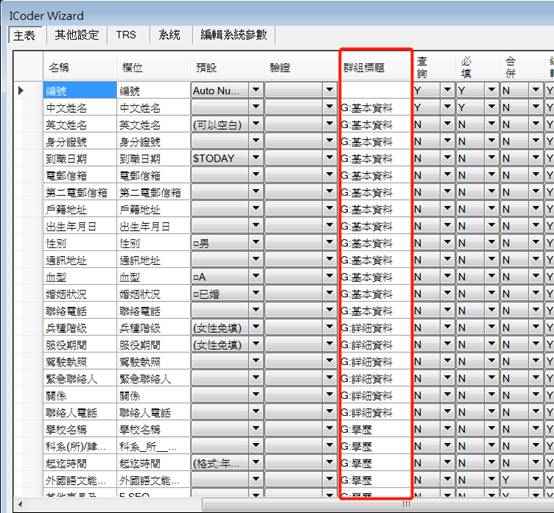Select the 中文姓名 name cell
554x513 pixels.
[80, 107]
